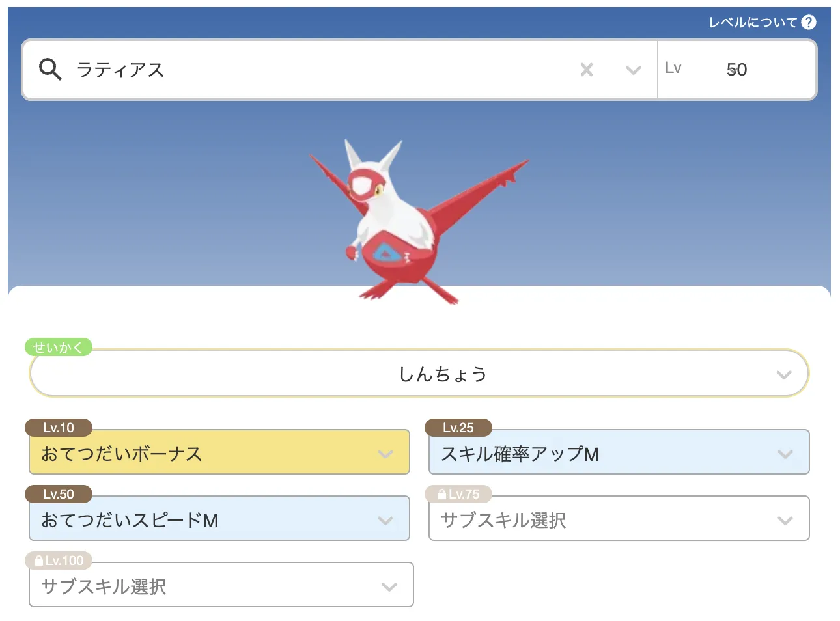This screenshot has width=840, height=621.
Task: Open the レベルについて help icon
Action: pyautogui.click(x=809, y=21)
